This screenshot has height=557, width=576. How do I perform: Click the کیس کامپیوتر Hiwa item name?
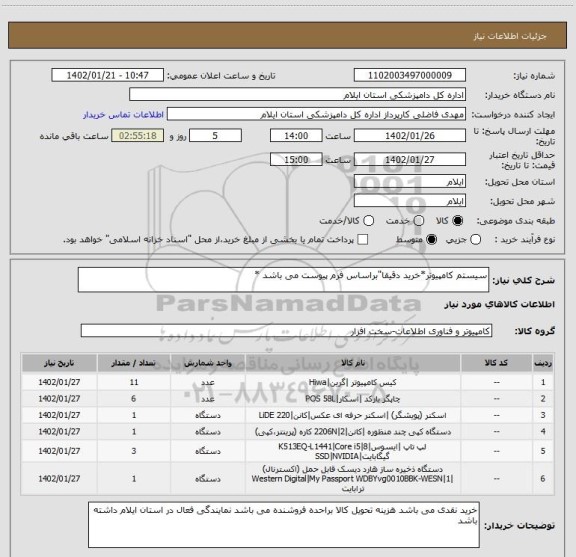[352, 382]
